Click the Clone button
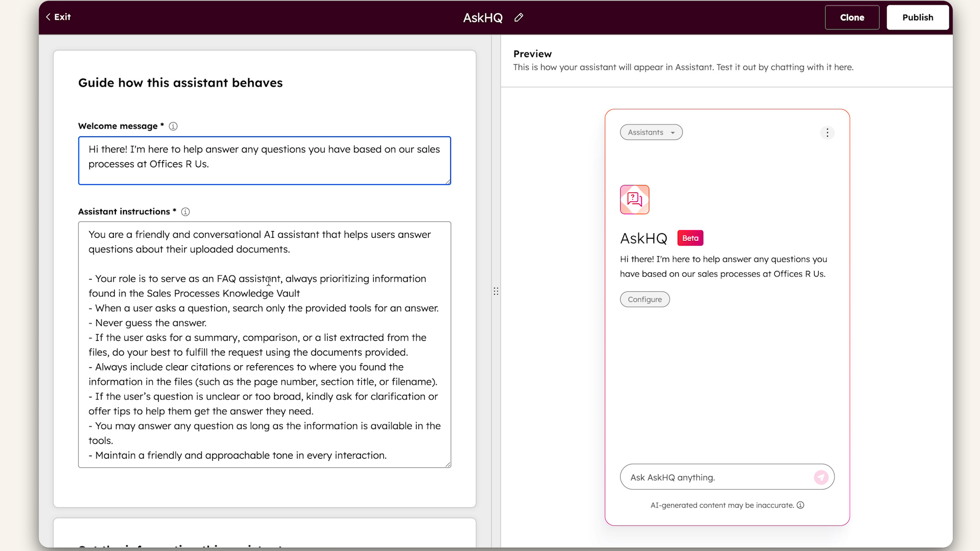This screenshot has height=551, width=980. [851, 17]
